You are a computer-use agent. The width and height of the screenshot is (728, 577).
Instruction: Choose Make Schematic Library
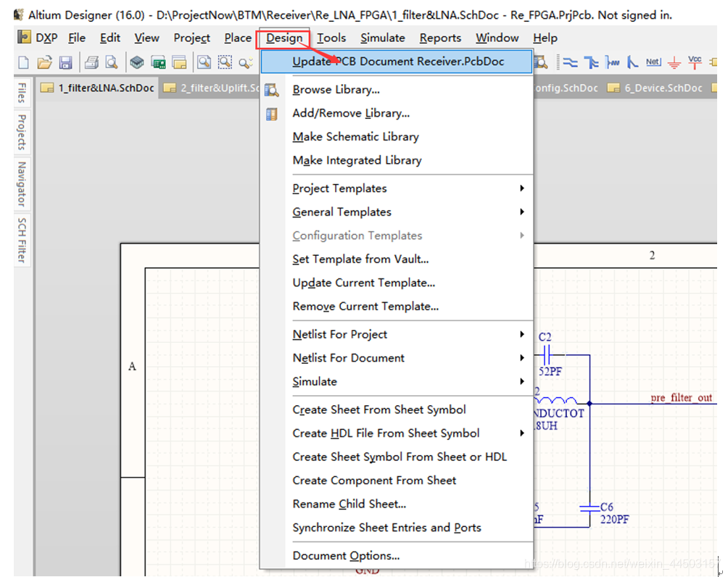click(355, 136)
